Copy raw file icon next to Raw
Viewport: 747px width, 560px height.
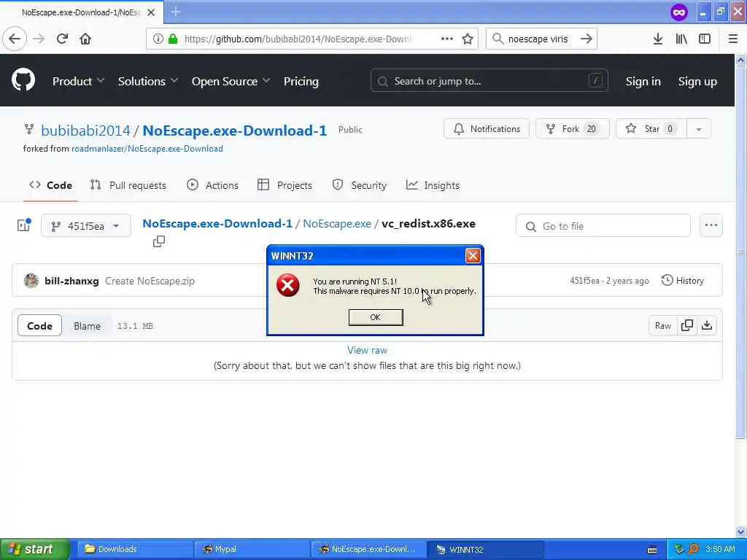tap(687, 325)
